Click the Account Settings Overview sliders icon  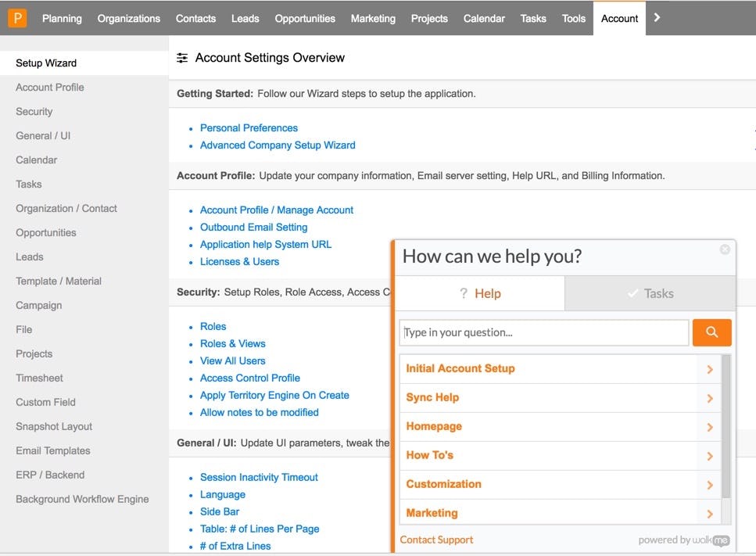coord(182,58)
